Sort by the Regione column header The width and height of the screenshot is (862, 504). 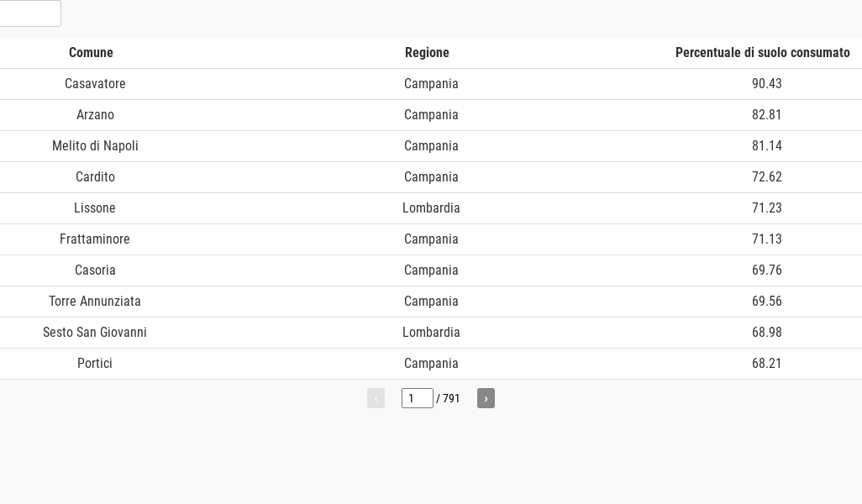click(x=427, y=53)
